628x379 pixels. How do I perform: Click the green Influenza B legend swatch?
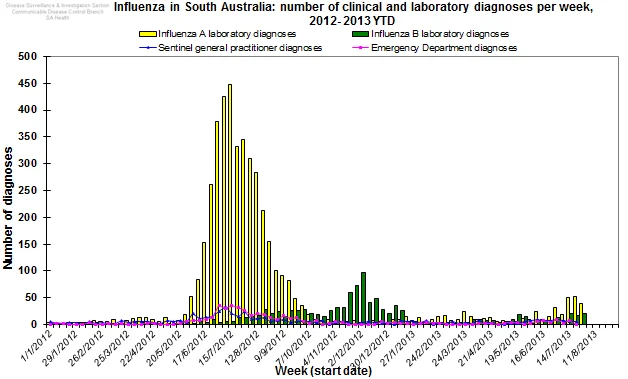tap(360, 34)
